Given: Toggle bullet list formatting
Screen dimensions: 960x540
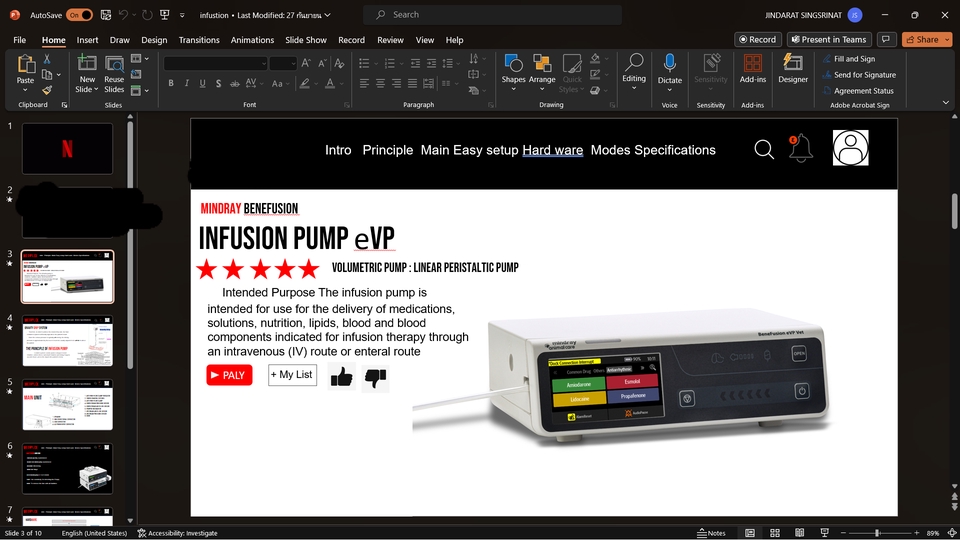Looking at the screenshot, I should (364, 63).
